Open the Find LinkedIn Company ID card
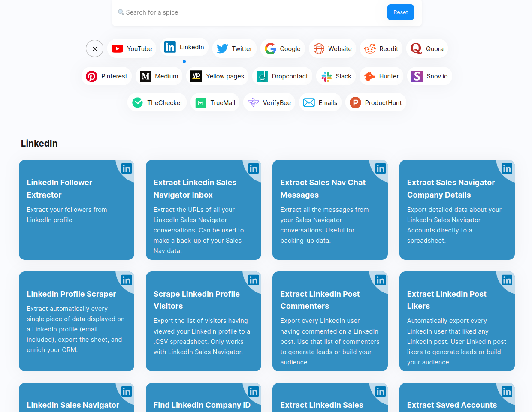 point(203,397)
